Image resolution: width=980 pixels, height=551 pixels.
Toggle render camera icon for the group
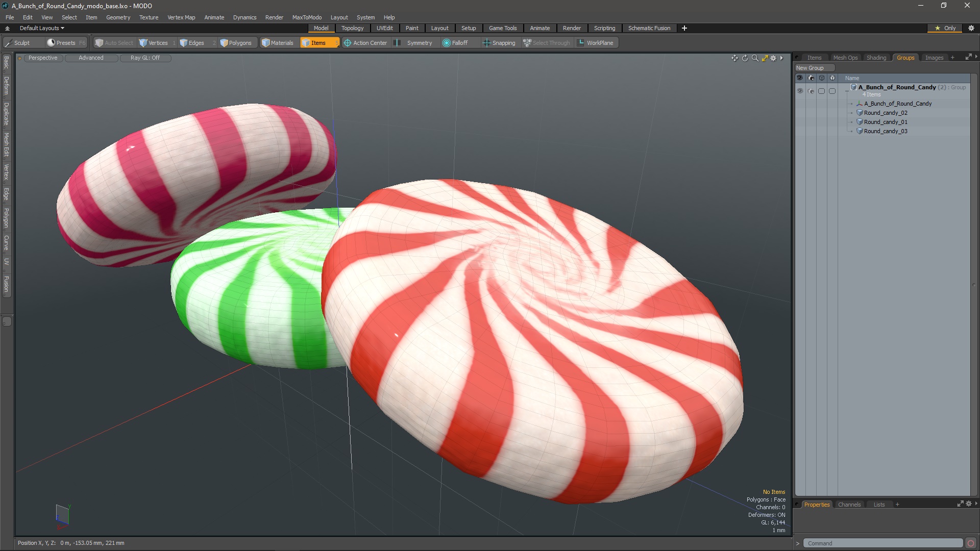811,91
